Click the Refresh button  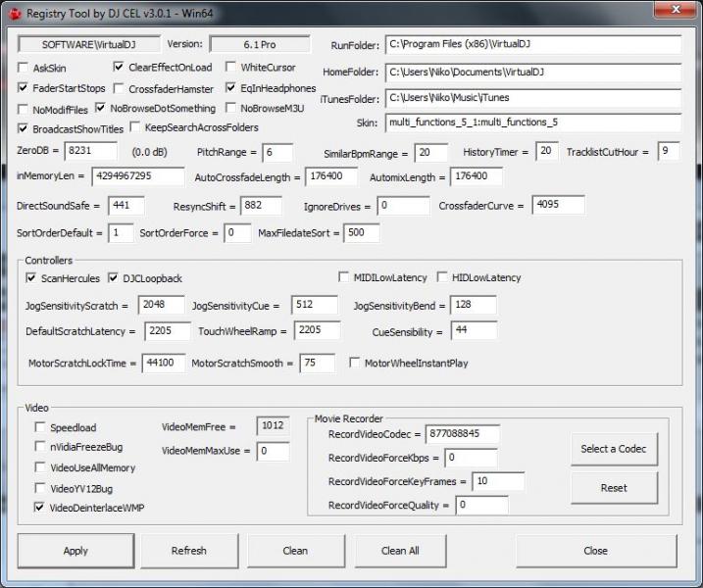click(189, 551)
